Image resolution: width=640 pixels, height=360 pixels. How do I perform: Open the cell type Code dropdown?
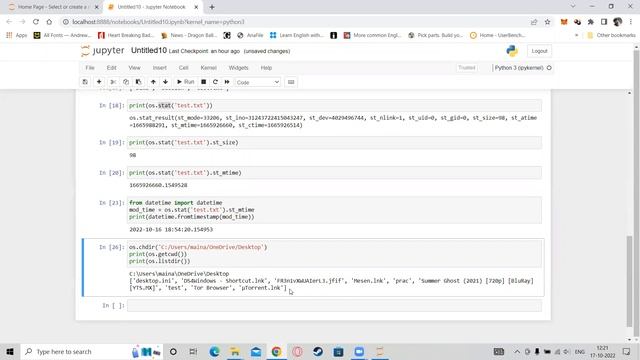258,82
